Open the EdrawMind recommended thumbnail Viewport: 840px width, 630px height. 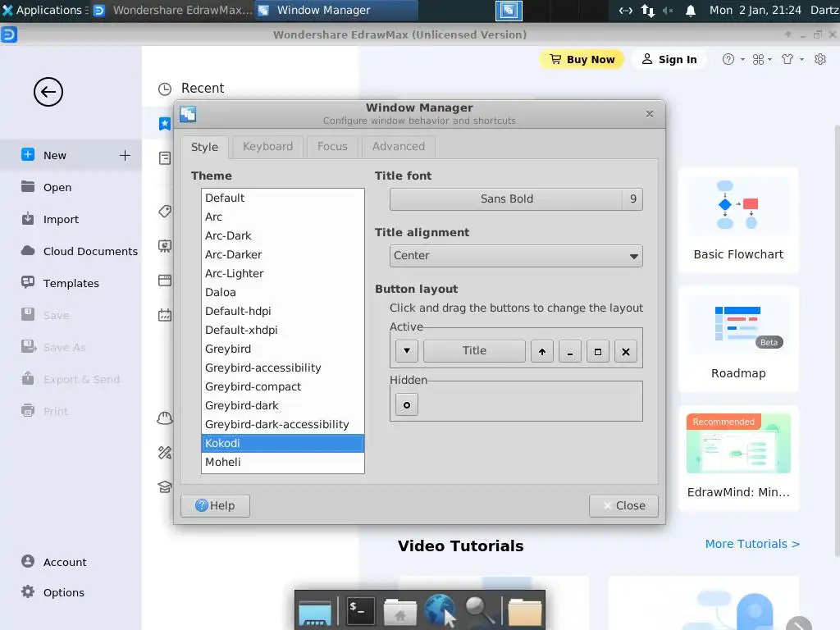[x=738, y=458]
